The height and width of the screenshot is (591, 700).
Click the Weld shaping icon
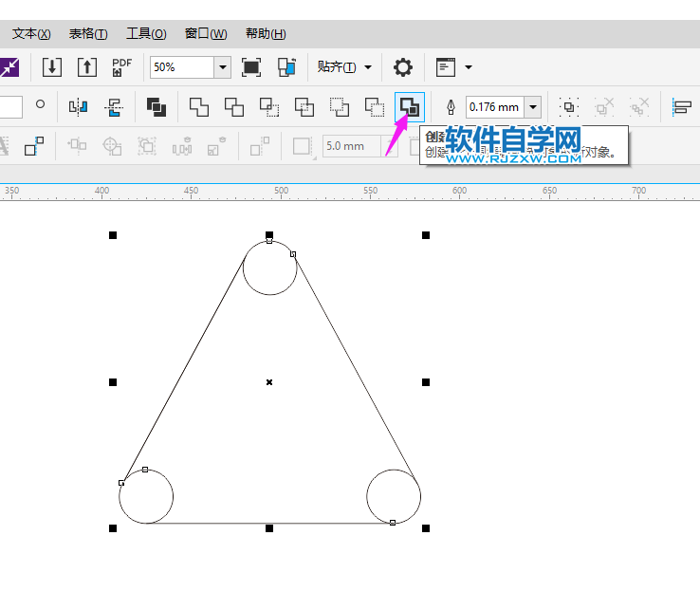tap(198, 106)
